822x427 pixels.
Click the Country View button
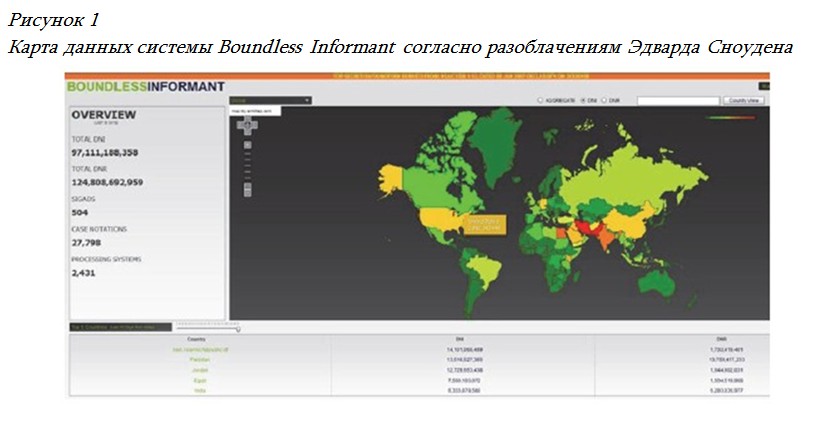coord(744,100)
